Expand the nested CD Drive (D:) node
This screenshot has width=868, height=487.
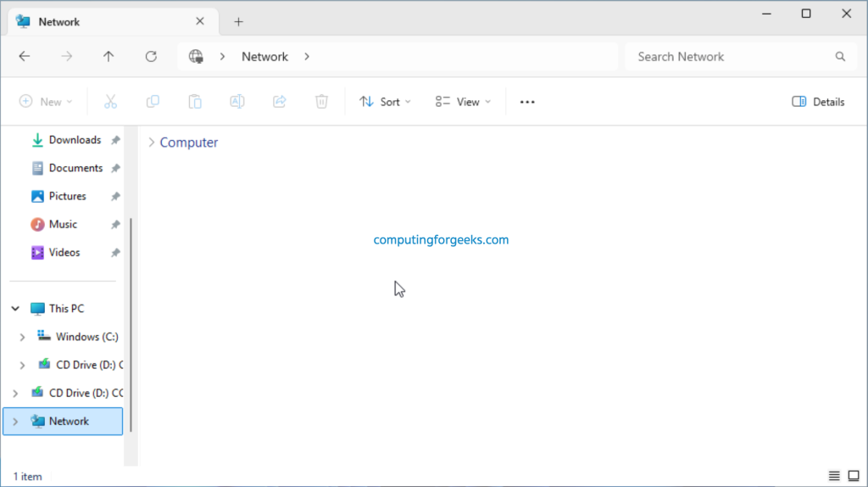[22, 365]
